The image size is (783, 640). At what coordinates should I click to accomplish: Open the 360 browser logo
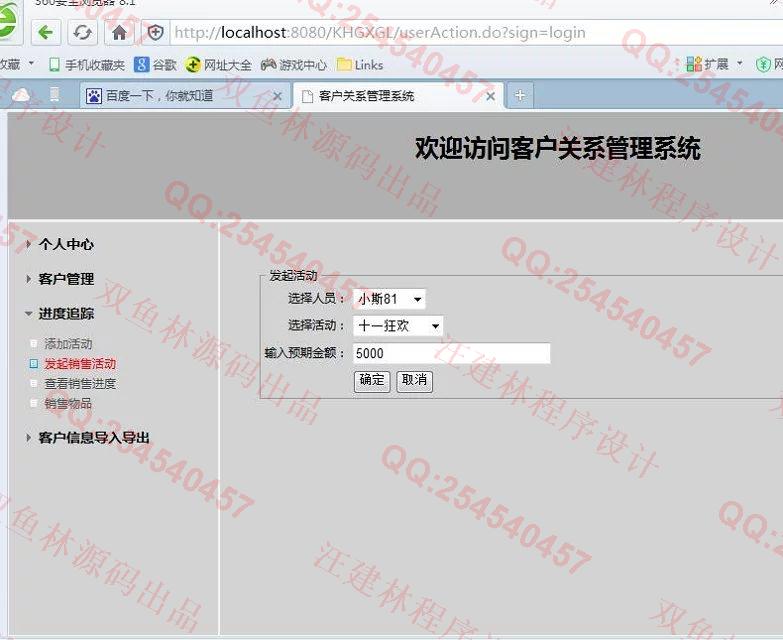click(x=8, y=22)
